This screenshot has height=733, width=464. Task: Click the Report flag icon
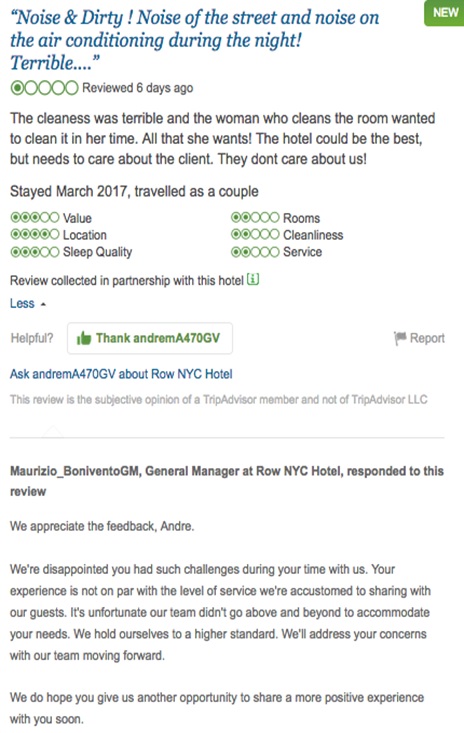[x=400, y=338]
